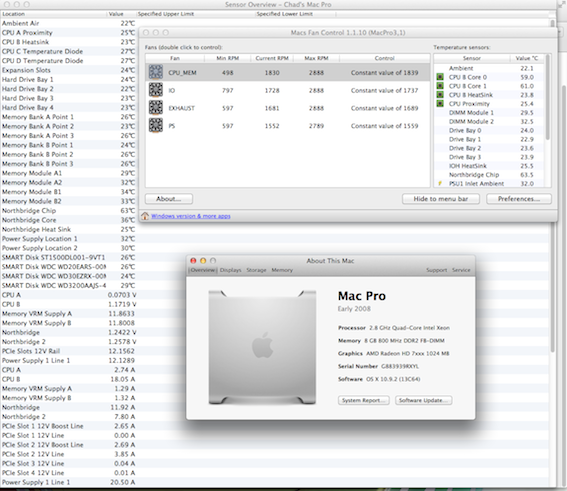The image size is (567, 491).
Task: Open the Windows version & more apps link
Action: point(191,216)
